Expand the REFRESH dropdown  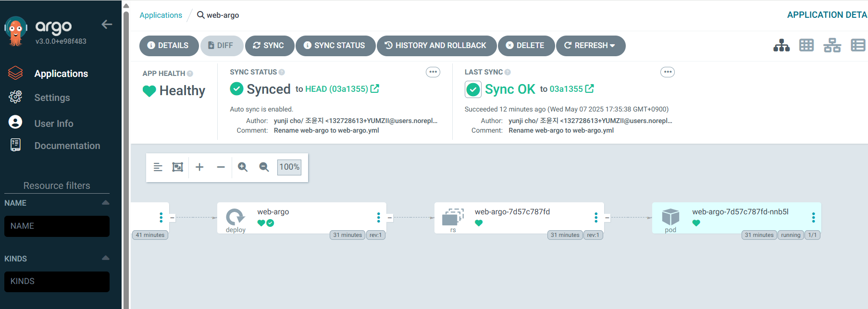(x=591, y=46)
